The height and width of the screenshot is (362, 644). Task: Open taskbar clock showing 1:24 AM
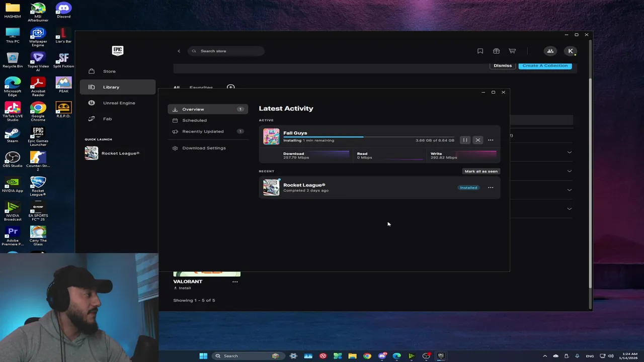click(x=630, y=356)
